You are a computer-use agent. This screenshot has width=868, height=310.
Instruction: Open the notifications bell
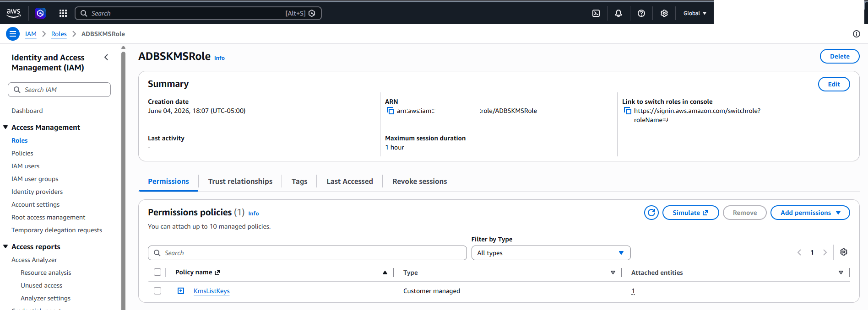click(618, 13)
